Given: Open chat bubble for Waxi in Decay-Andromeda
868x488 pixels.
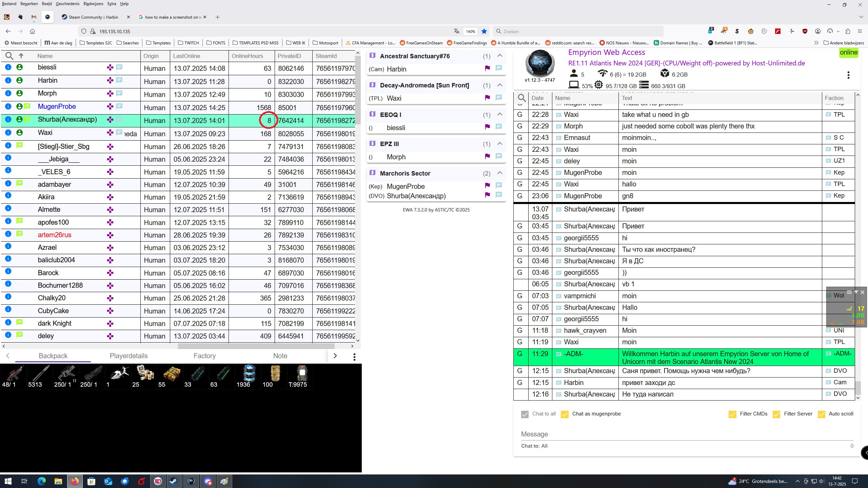Looking at the screenshot, I should 498,98.
